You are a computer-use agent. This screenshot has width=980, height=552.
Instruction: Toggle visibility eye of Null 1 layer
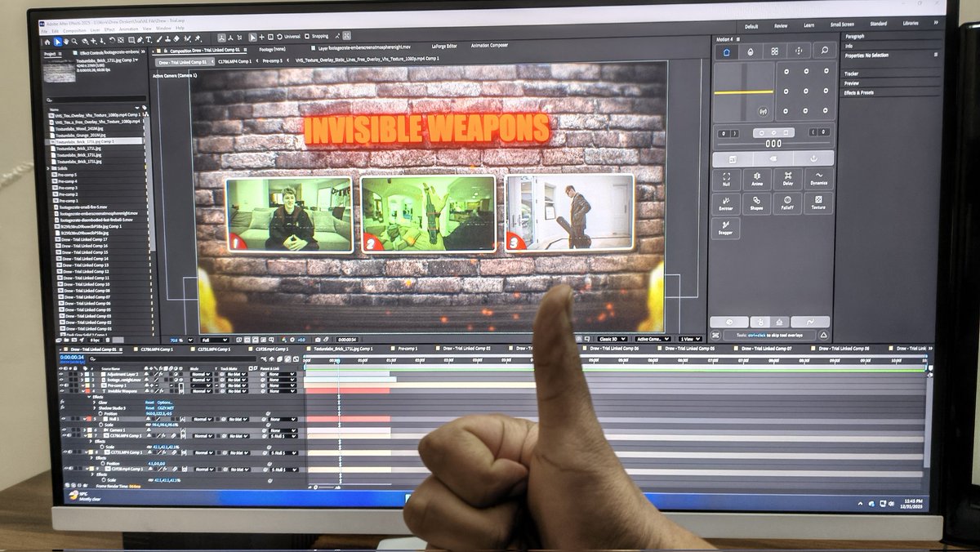point(63,419)
